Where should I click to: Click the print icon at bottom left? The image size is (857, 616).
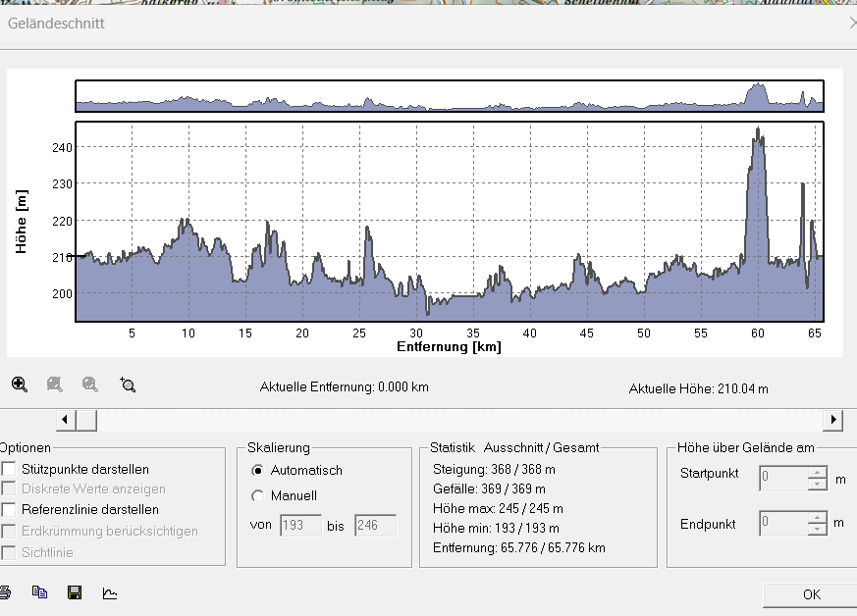(x=5, y=592)
